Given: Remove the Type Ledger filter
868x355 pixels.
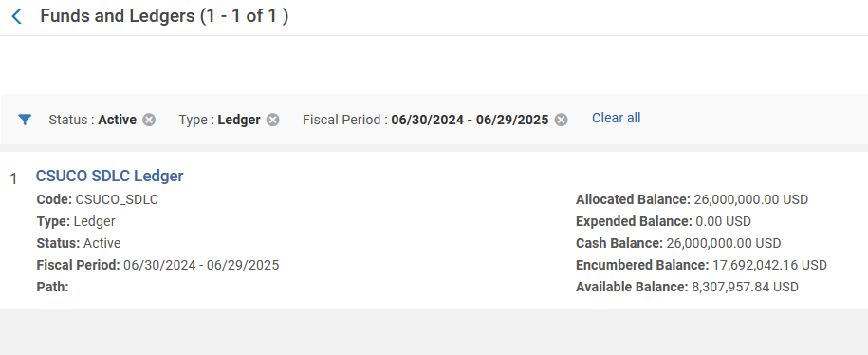Looking at the screenshot, I should pos(272,120).
